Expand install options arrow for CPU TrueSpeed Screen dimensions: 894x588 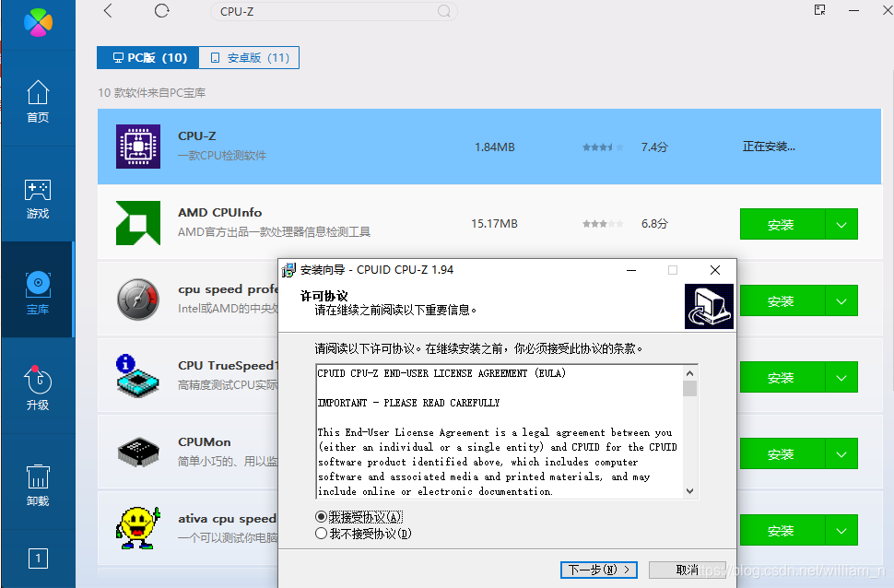pos(841,377)
